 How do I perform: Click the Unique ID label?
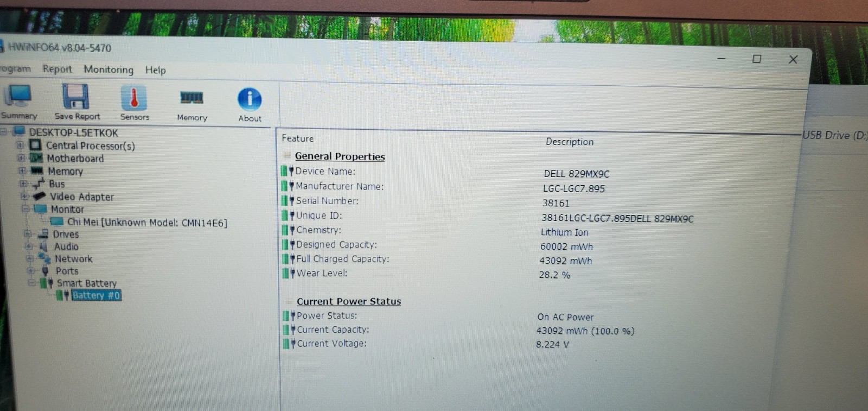coord(318,216)
